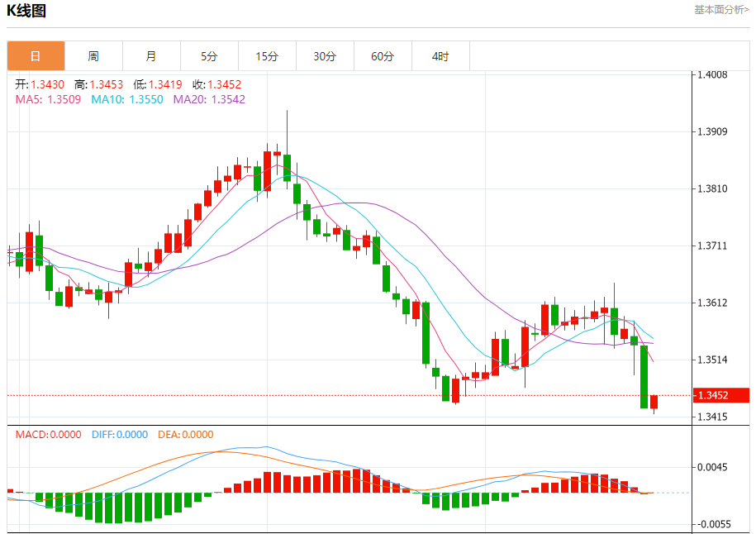Open the 4时 interval tab
756x534 pixels.
[x=440, y=56]
